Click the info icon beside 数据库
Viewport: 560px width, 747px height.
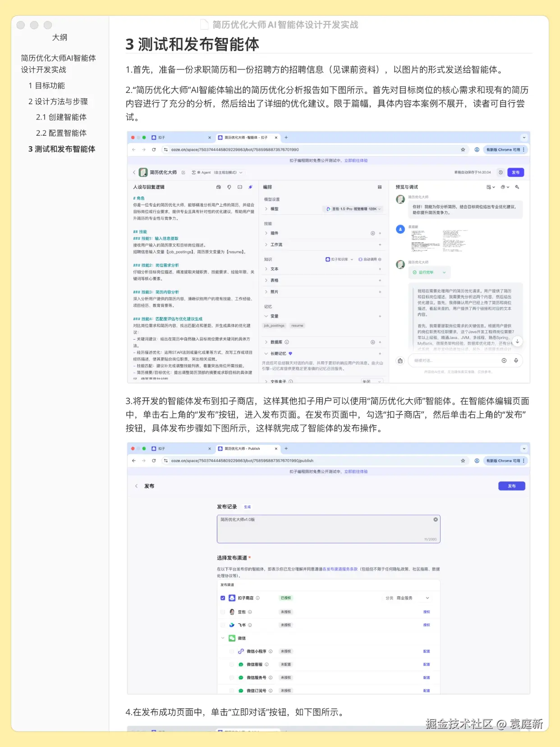[x=287, y=342]
